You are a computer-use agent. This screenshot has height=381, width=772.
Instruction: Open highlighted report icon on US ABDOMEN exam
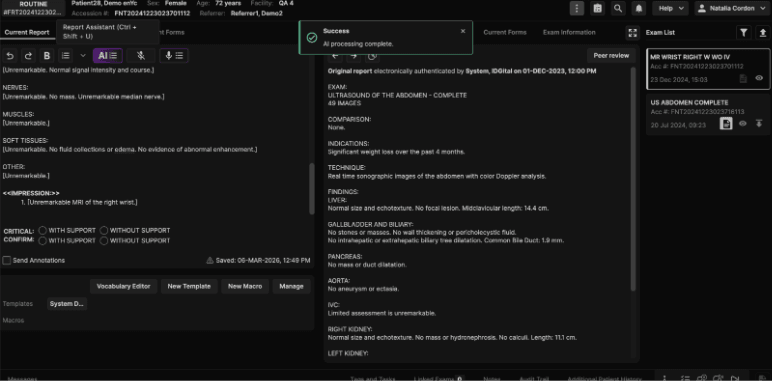point(726,124)
